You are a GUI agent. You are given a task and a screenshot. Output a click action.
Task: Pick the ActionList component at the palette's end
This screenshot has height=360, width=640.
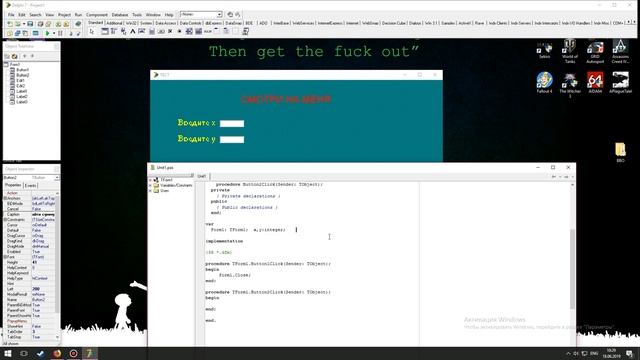click(245, 31)
